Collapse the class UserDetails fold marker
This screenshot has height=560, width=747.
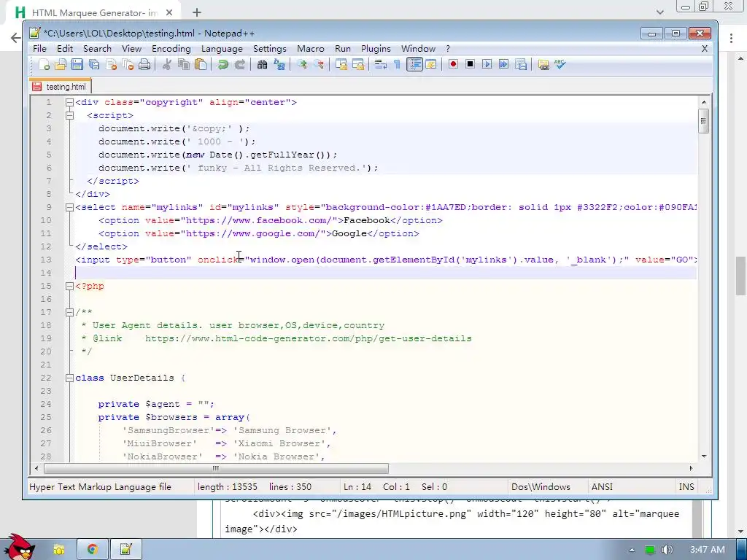(69, 378)
